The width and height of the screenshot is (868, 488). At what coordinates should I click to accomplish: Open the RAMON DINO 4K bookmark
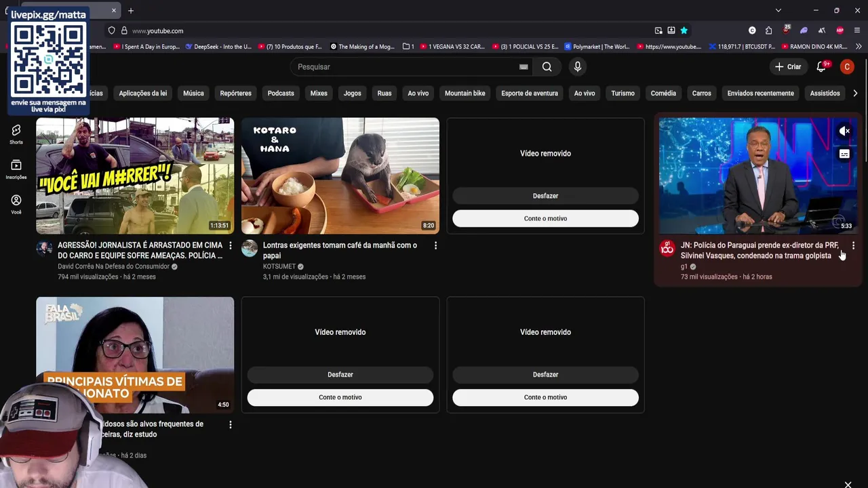click(x=814, y=47)
